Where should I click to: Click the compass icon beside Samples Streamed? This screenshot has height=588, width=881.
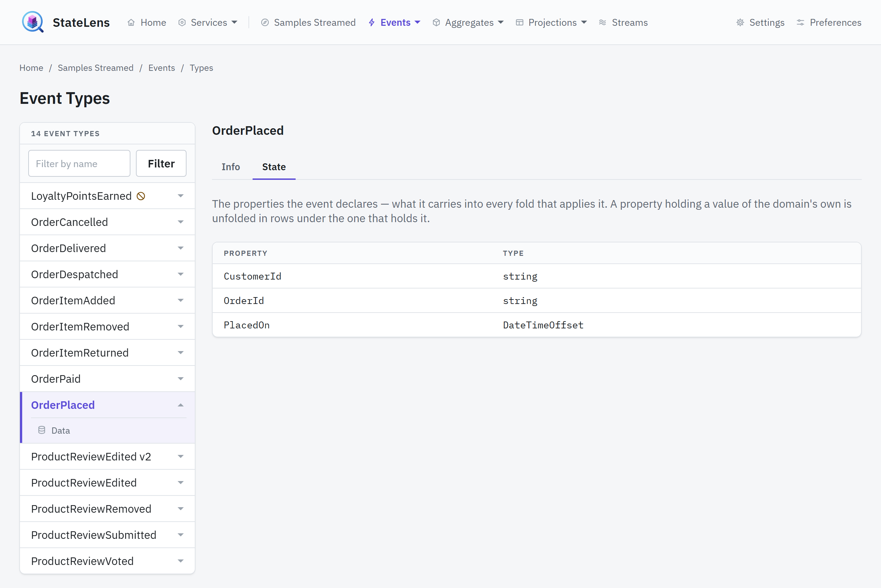point(265,22)
